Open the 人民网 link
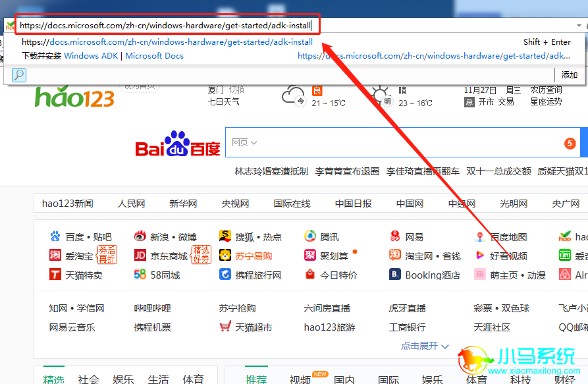Screen dimensions: 588x384 coord(131,204)
